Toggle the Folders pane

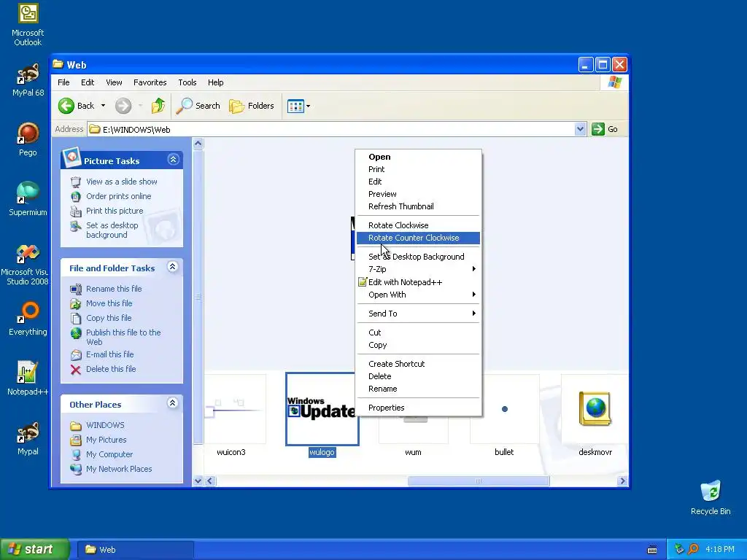click(x=252, y=106)
